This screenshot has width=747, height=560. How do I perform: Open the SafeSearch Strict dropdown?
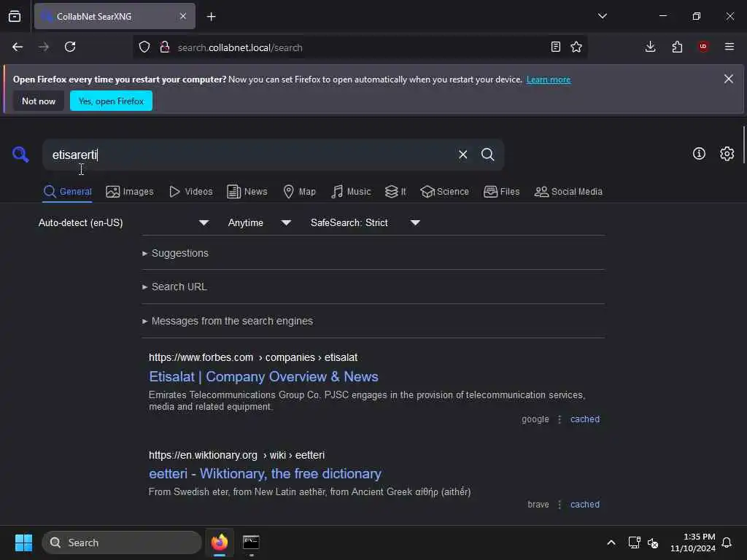point(365,223)
